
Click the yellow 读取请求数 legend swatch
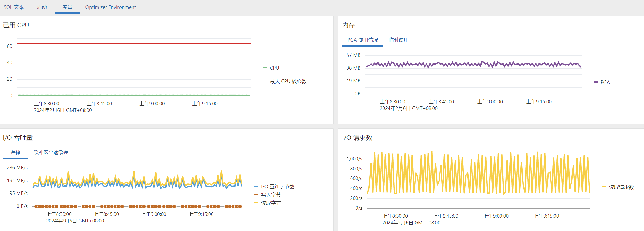point(604,187)
